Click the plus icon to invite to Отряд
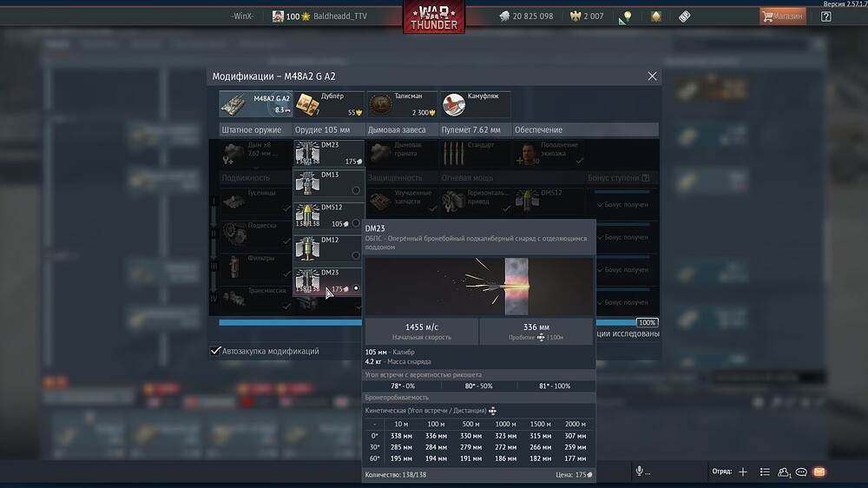Image resolution: width=868 pixels, height=488 pixels. pyautogui.click(x=743, y=472)
